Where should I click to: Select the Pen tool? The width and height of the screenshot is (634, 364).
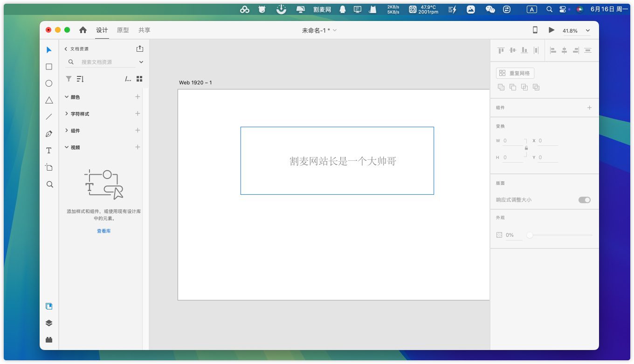point(49,134)
